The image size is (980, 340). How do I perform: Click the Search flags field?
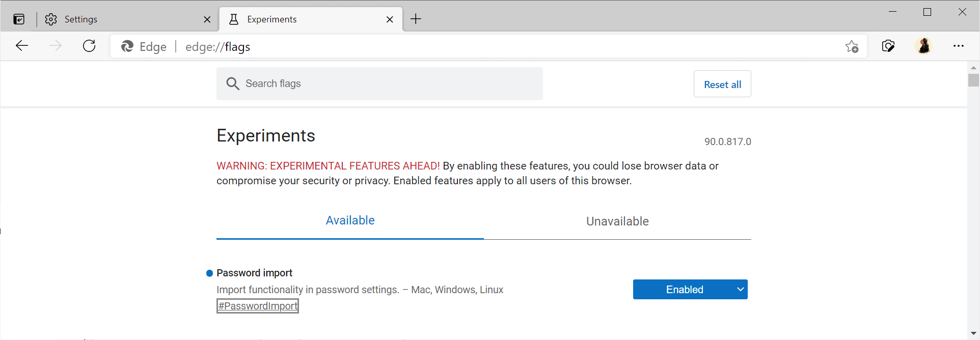coord(379,83)
